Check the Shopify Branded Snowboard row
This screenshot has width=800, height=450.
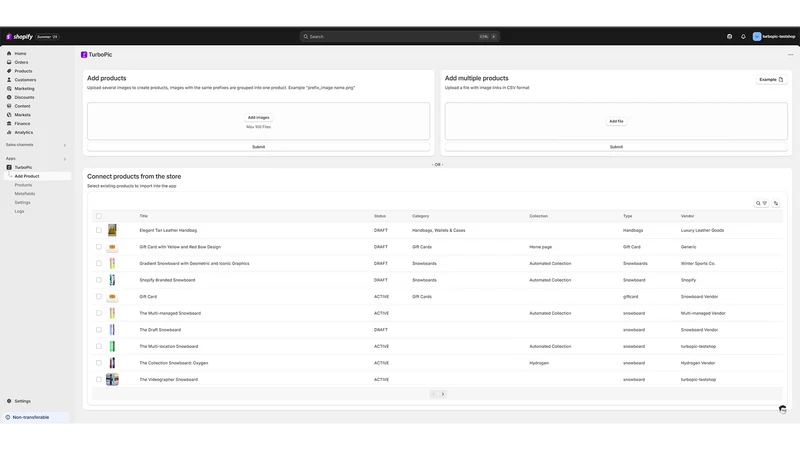coord(99,280)
